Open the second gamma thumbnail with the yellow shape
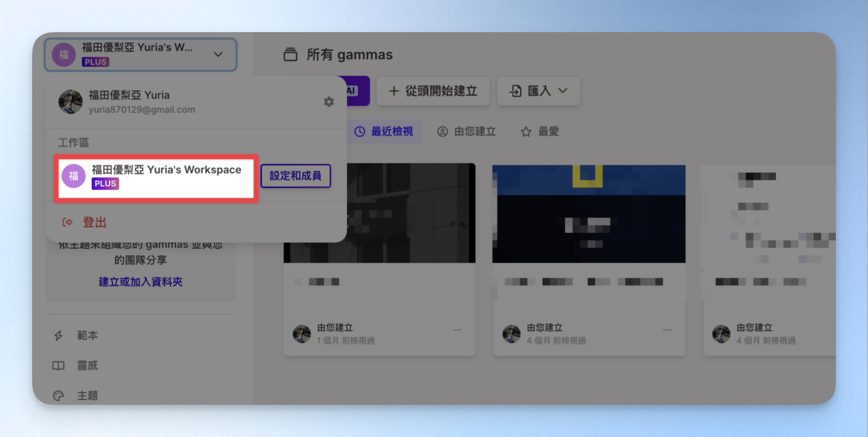Screen dimensions: 868x437 pos(589,213)
